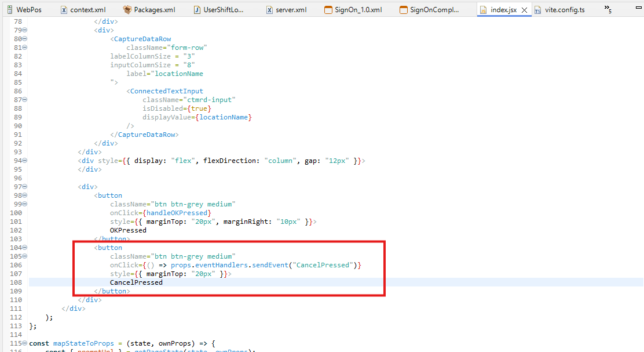Show hidden editor tabs overflow list
The height and width of the screenshot is (352, 644).
click(608, 9)
